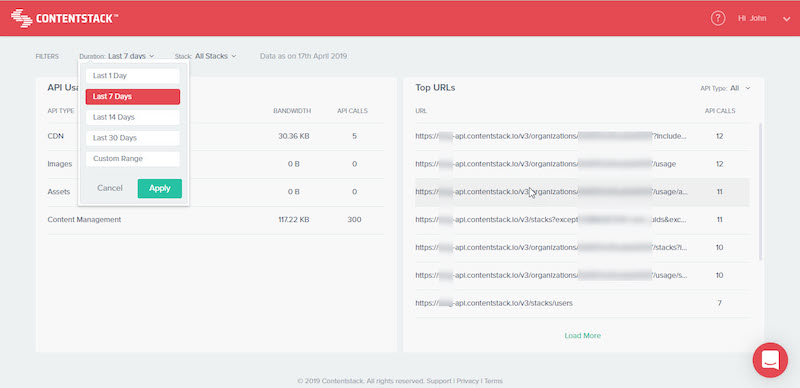Click the v3/stacks/users URL row
This screenshot has width=800, height=388.
tap(582, 303)
